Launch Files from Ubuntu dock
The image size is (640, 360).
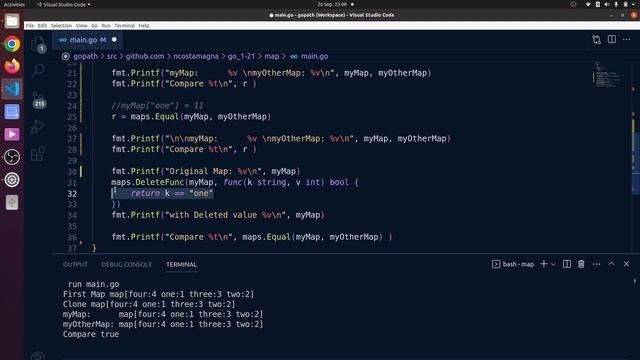pyautogui.click(x=12, y=21)
